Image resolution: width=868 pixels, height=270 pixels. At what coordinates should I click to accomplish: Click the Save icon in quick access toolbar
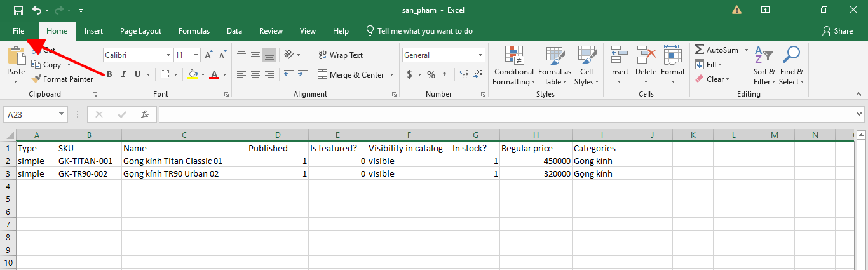click(x=18, y=10)
